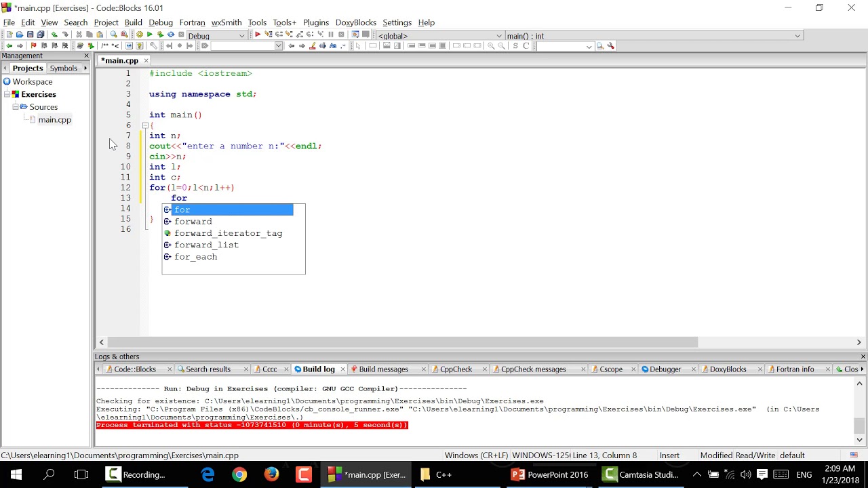The image size is (868, 488).
Task: Select the Exercises project node
Action: click(x=39, y=94)
